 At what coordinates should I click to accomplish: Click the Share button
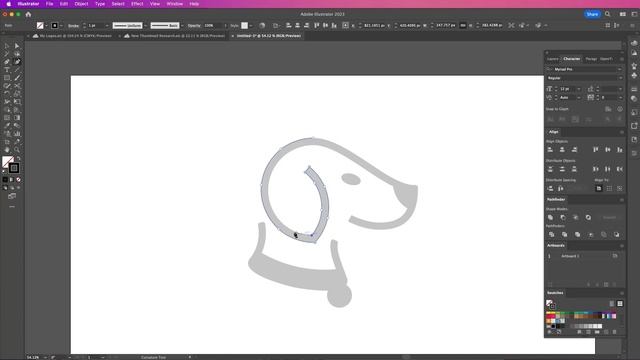coord(592,14)
